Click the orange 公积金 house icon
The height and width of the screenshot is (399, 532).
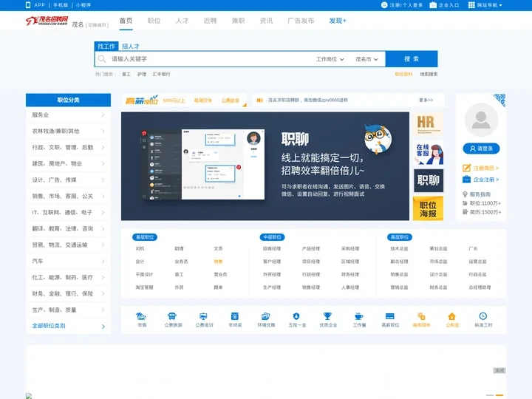click(452, 316)
